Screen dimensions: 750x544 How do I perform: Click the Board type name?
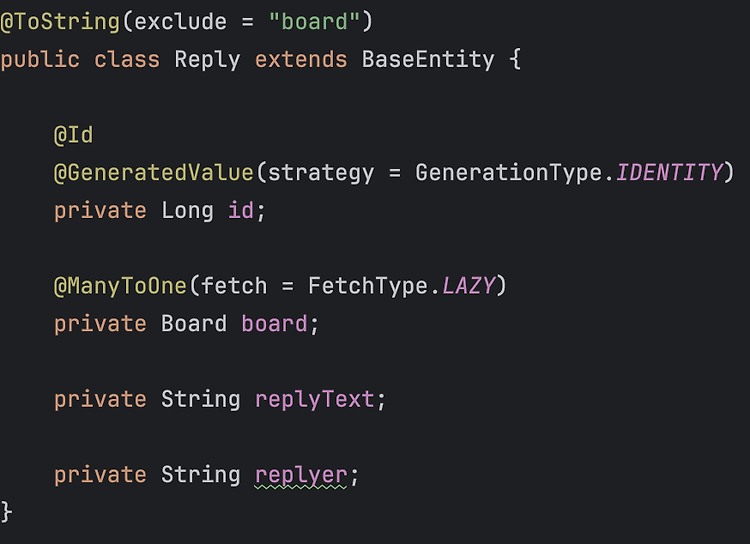[194, 324]
